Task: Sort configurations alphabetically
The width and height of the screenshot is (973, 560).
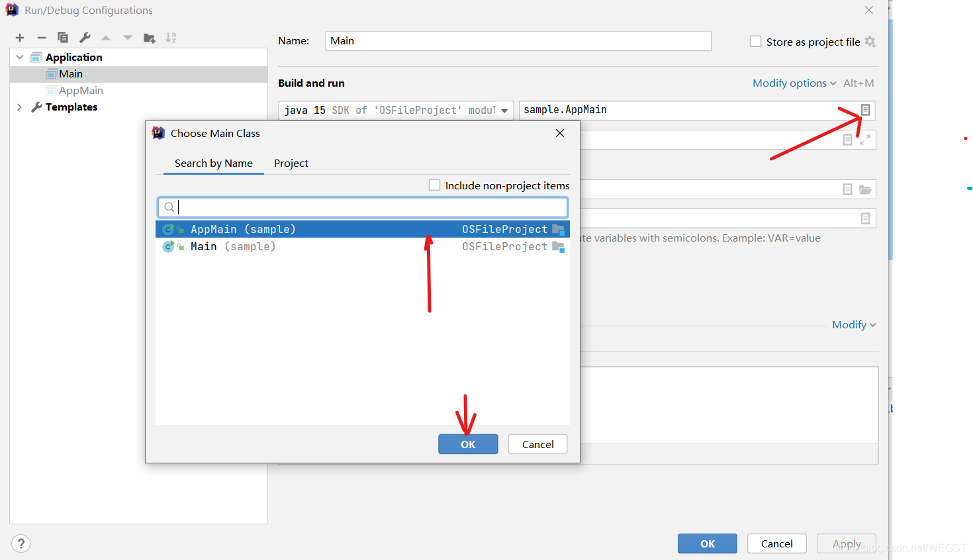Action: [170, 38]
